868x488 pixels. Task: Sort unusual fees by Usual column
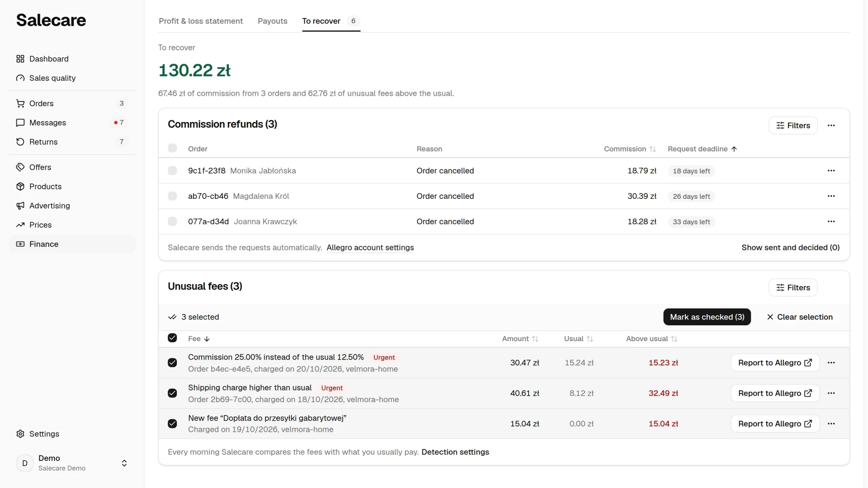(x=579, y=339)
